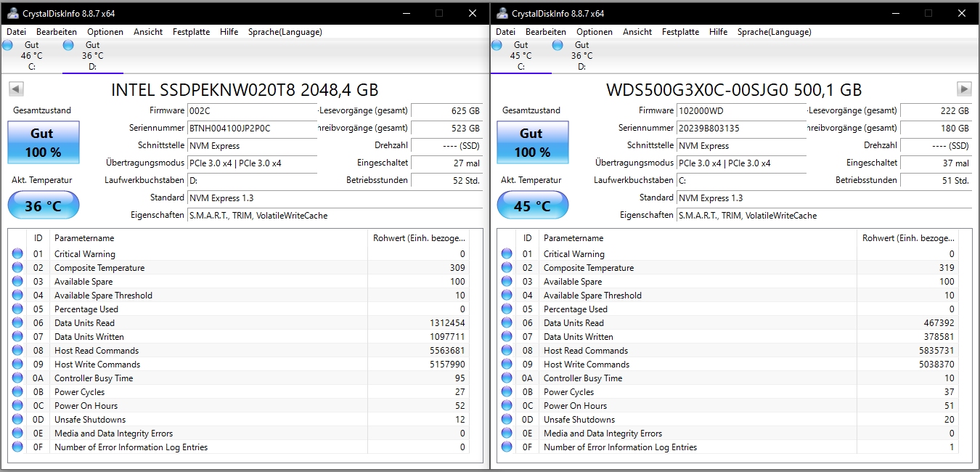Click status orb of Composite Temperature, right window
The height and width of the screenshot is (472, 980).
[507, 268]
